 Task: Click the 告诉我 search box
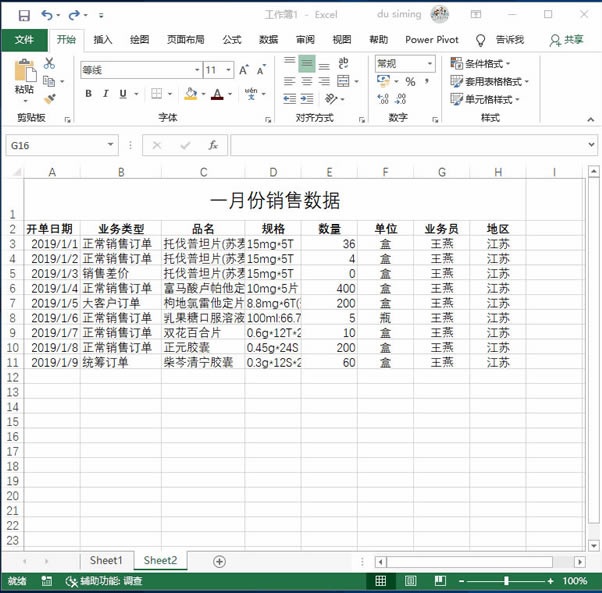(x=509, y=40)
